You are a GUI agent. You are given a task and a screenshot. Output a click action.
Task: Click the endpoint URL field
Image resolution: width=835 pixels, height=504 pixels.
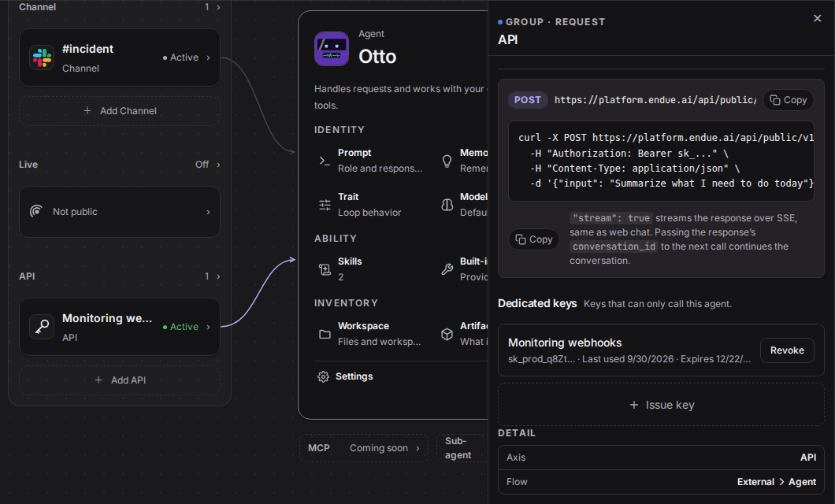655,100
